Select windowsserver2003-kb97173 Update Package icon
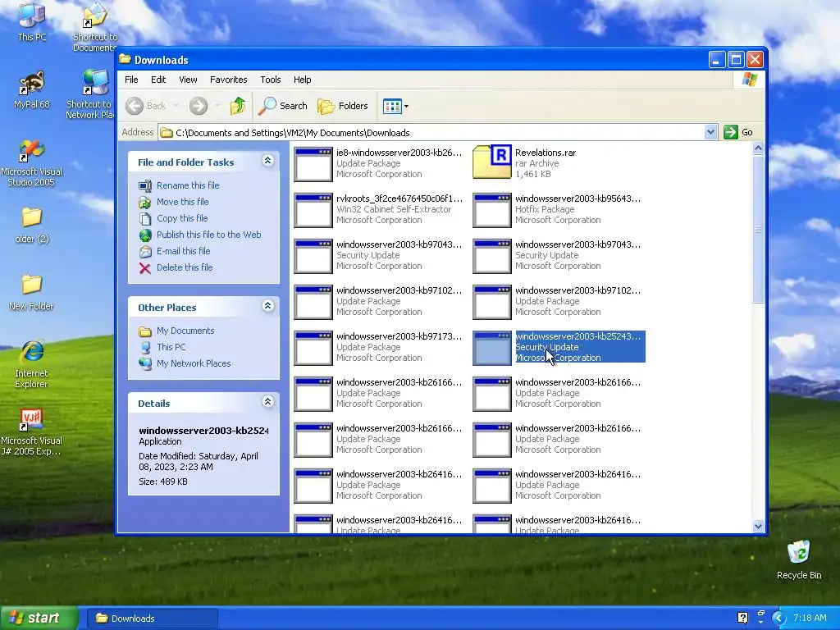840x630 pixels. (x=313, y=348)
